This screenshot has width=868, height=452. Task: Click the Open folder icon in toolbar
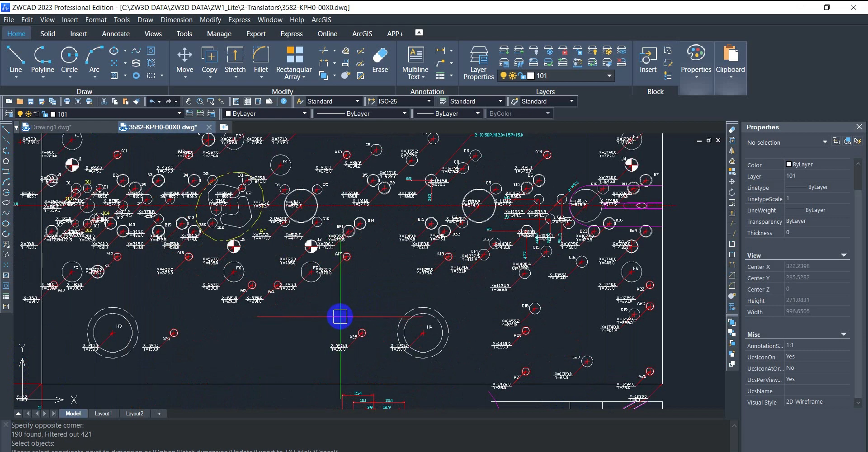pos(19,101)
